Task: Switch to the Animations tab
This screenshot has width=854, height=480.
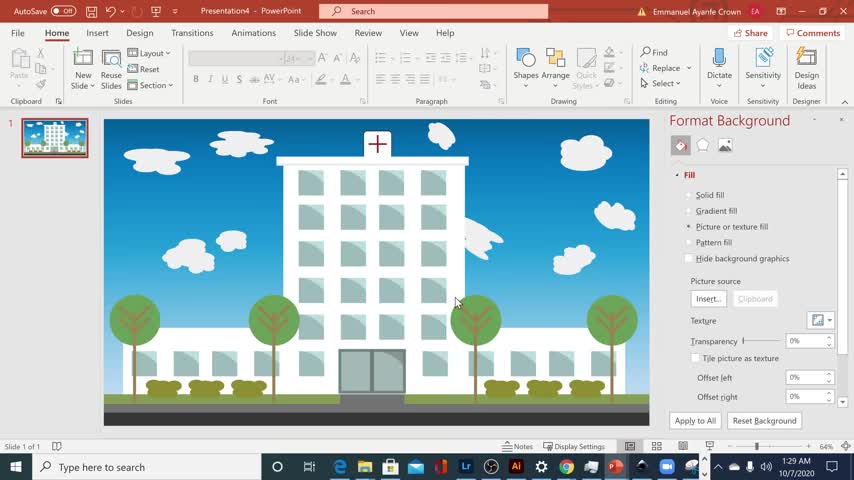Action: click(x=253, y=33)
